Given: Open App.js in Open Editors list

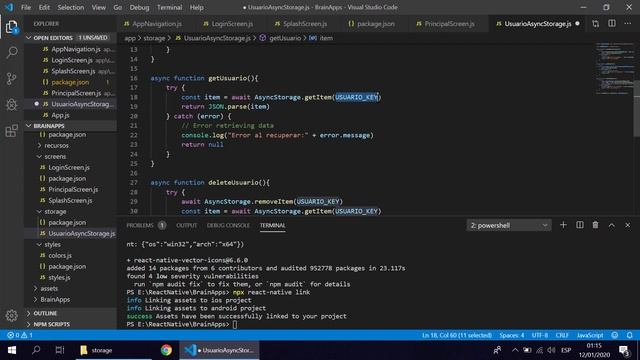Looking at the screenshot, I should pos(60,115).
